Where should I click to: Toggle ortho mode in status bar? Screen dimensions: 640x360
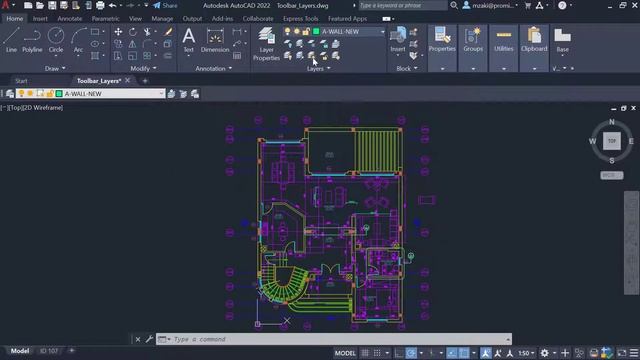pyautogui.click(x=399, y=353)
